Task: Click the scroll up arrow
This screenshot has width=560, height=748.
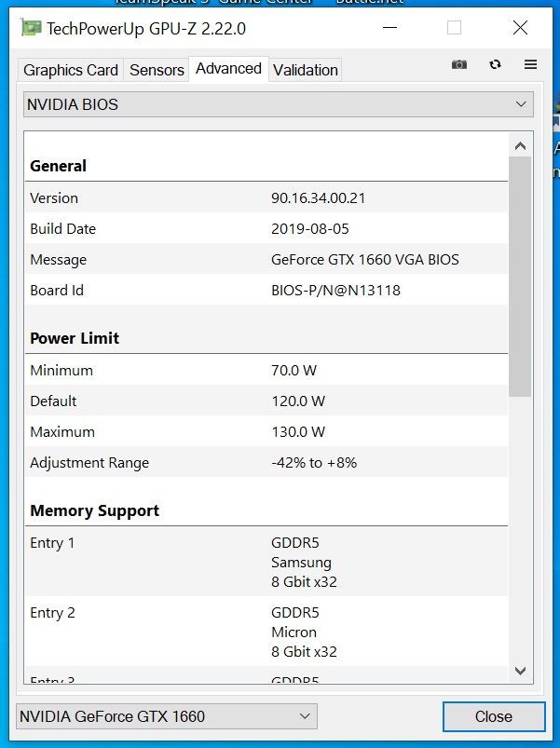Action: pyautogui.click(x=520, y=146)
